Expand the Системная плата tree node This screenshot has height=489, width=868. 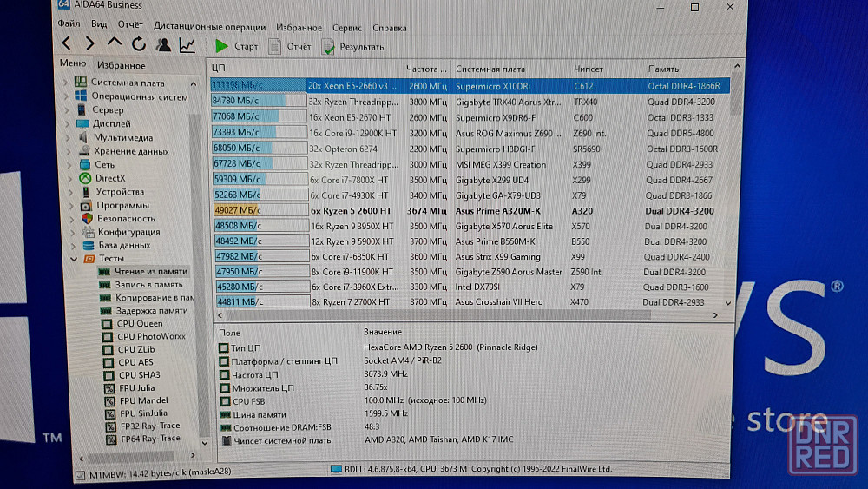click(65, 82)
